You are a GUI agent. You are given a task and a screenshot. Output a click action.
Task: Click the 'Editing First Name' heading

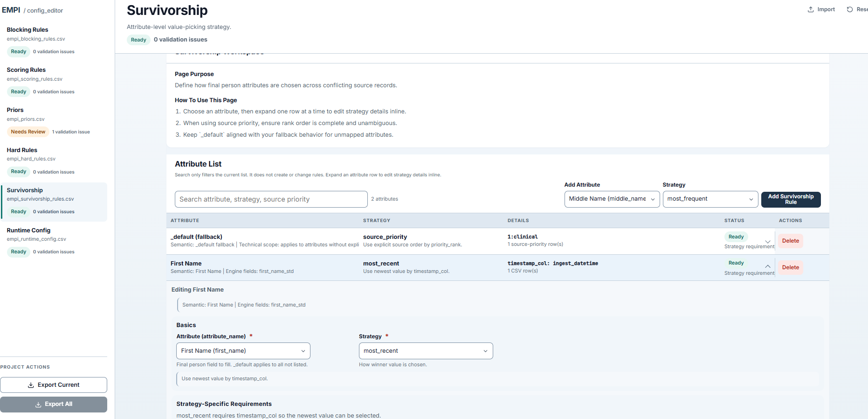coord(198,289)
